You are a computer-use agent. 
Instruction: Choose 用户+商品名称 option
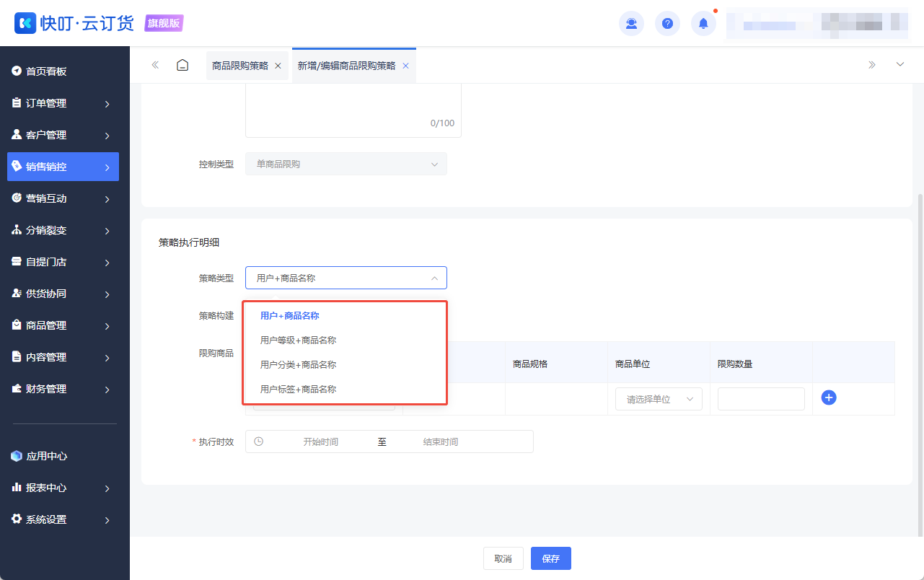point(345,316)
